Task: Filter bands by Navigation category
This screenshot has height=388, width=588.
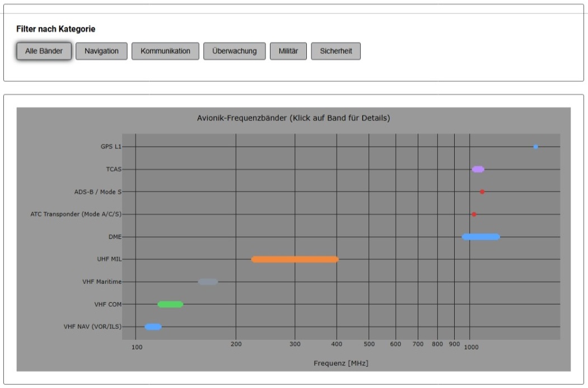Action: 101,51
